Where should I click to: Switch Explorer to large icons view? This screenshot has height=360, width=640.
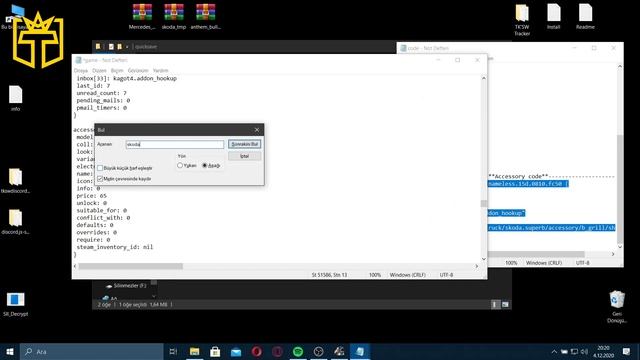click(x=505, y=304)
